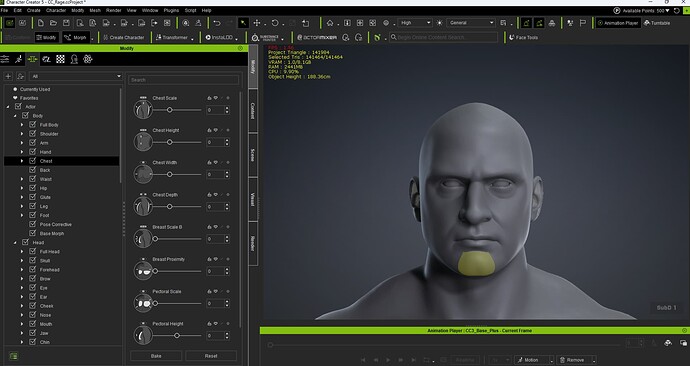Viewport: 690px width, 366px height.
Task: Click the sun lighting icon
Action: click(x=440, y=23)
